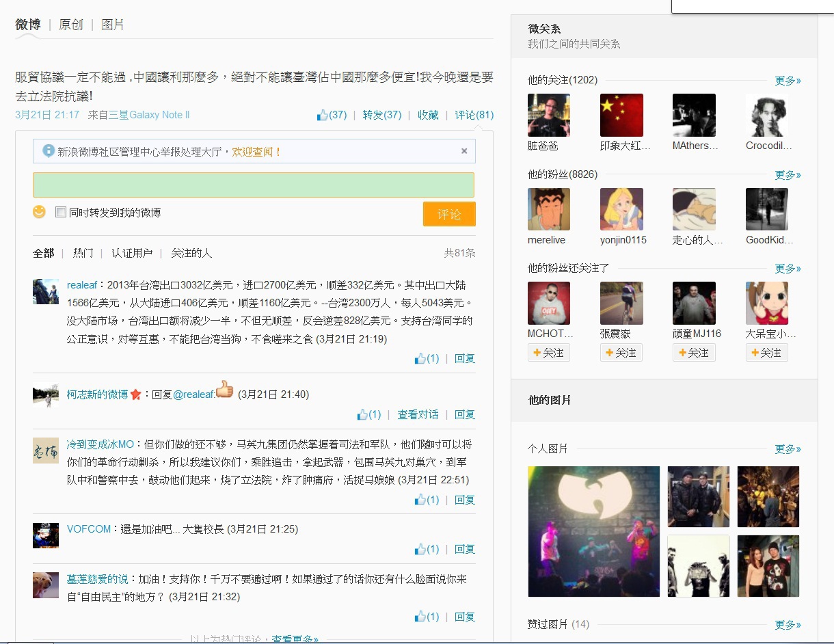Follow MCHOT with 关注 button

pyautogui.click(x=549, y=353)
